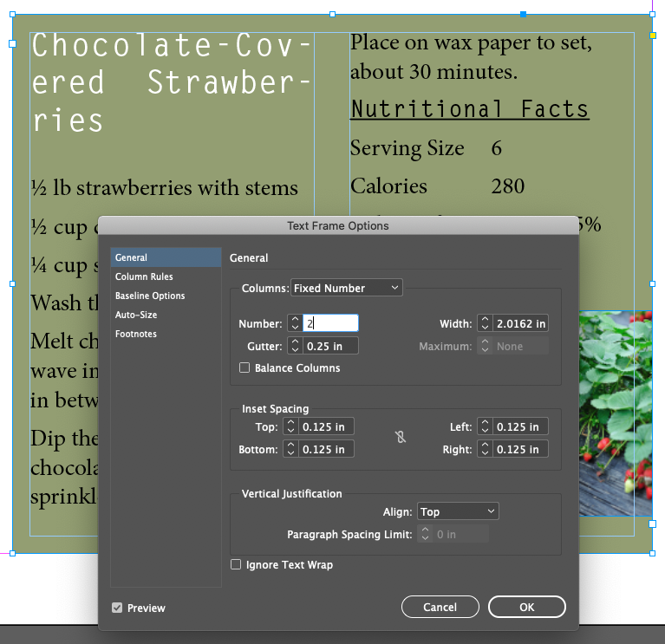Click the Right inset stepper arrows
665x644 pixels.
pyautogui.click(x=485, y=449)
